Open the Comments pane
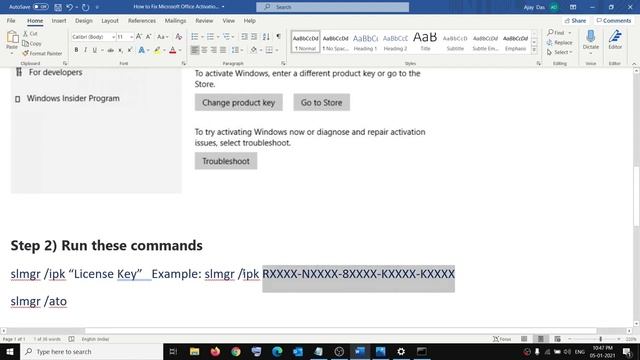Screen dimensions: 640x360 [614, 20]
